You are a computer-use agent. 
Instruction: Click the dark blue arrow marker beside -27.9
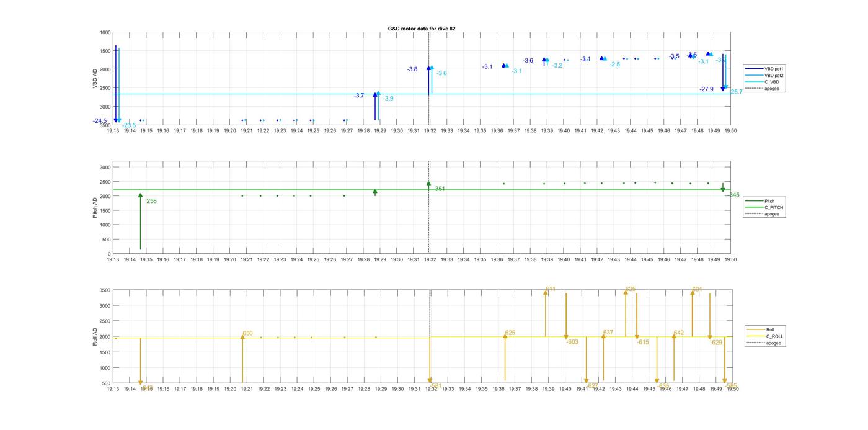pyautogui.click(x=723, y=89)
